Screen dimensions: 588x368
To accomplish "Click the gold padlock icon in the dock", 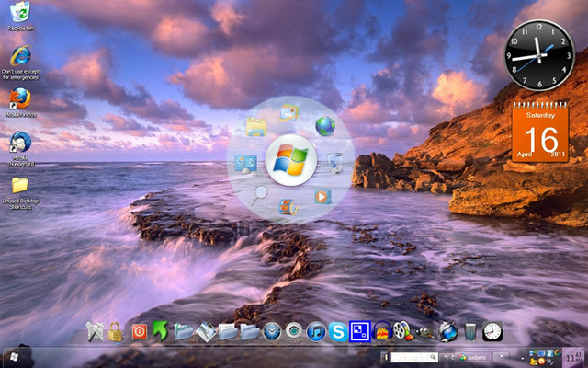I will pyautogui.click(x=115, y=332).
